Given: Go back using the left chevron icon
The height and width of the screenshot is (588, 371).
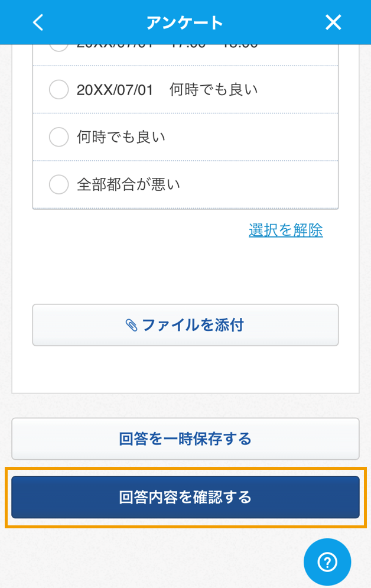Looking at the screenshot, I should pos(38,22).
